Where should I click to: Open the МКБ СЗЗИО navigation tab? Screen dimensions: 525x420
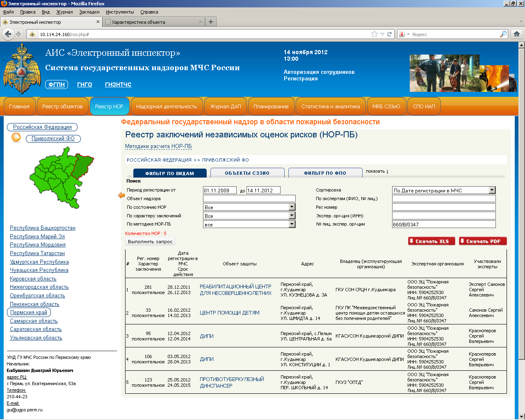(x=386, y=106)
